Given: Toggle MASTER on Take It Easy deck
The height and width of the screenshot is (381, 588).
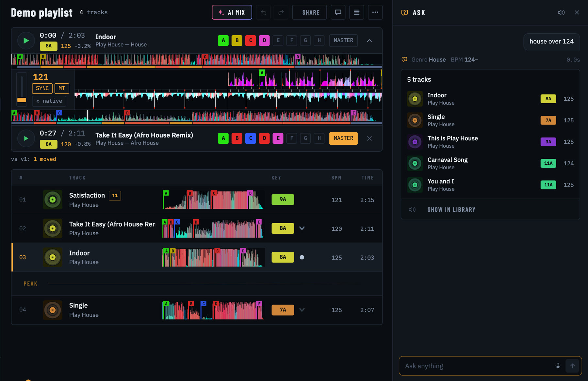Looking at the screenshot, I should [343, 138].
